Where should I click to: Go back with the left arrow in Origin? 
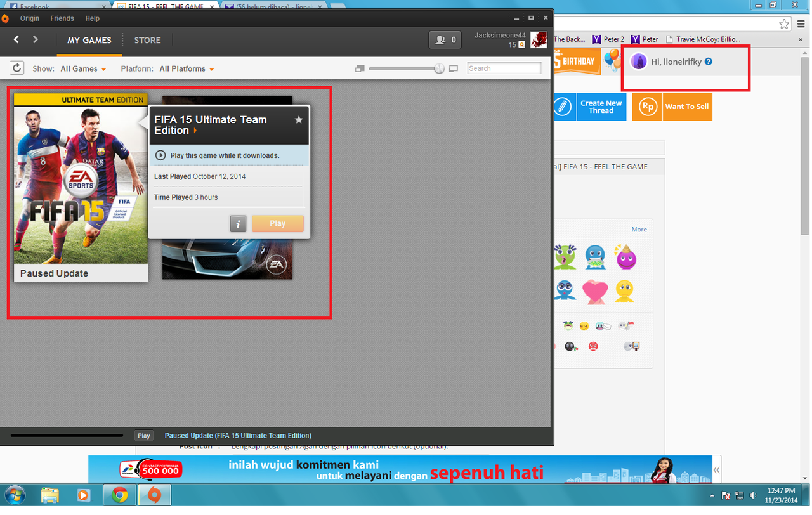pyautogui.click(x=16, y=39)
